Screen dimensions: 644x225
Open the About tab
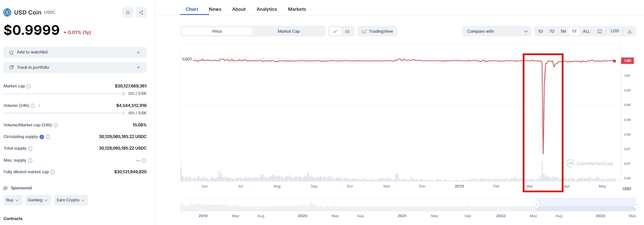coord(239,9)
